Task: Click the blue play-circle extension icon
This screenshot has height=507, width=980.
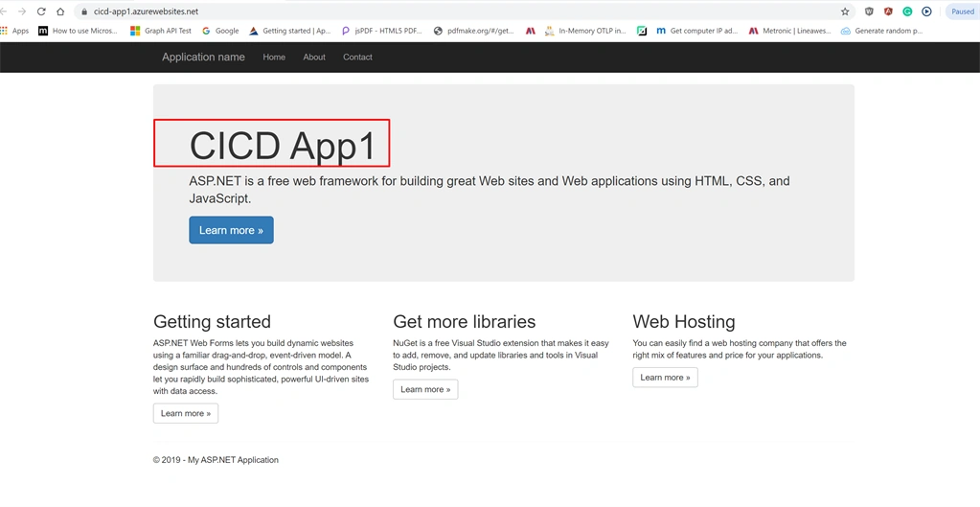Action: point(927,12)
